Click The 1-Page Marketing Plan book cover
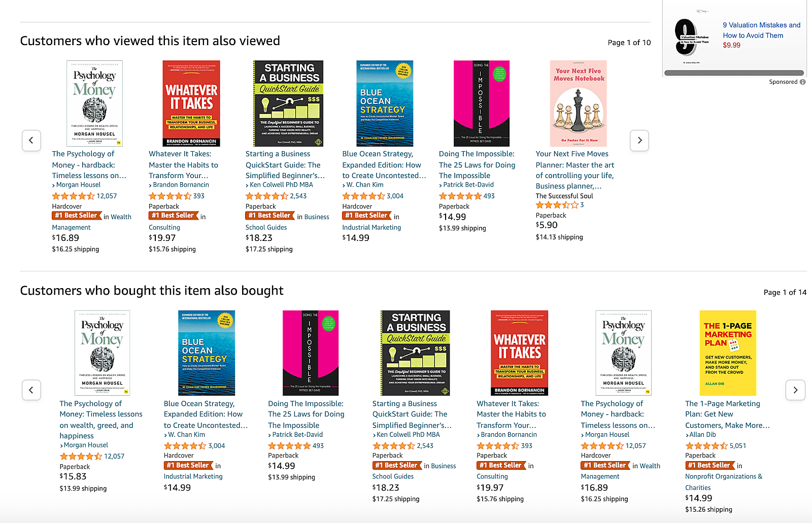812x523 pixels. click(x=728, y=353)
